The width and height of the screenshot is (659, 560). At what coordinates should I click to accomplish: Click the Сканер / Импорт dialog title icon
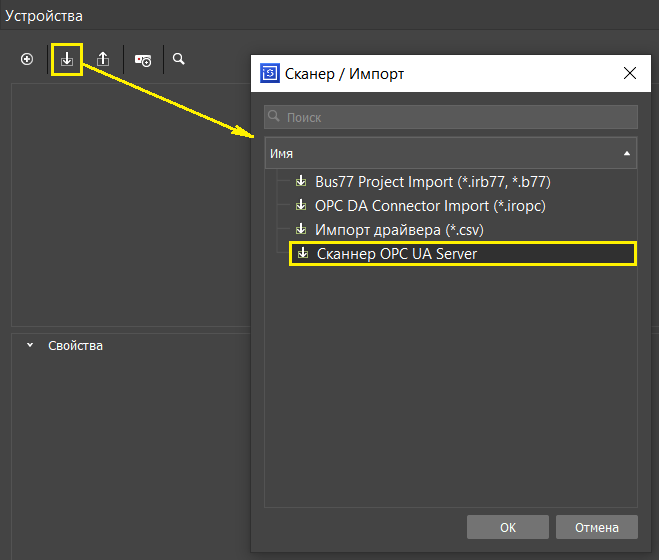pyautogui.click(x=269, y=74)
